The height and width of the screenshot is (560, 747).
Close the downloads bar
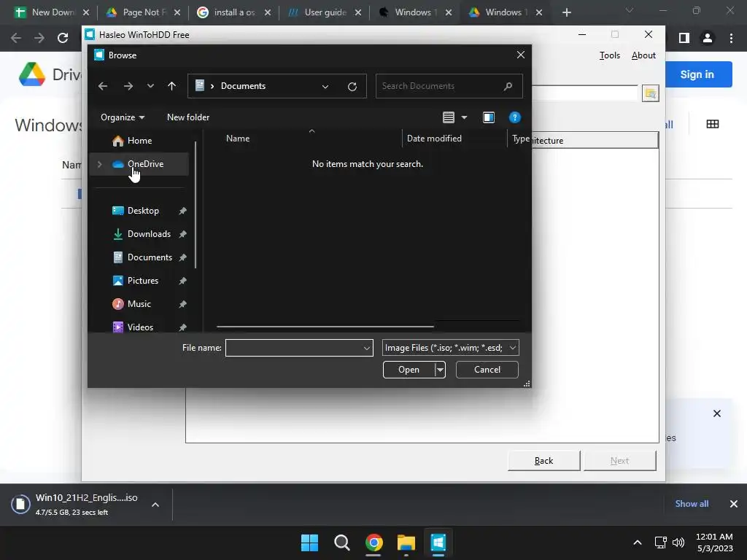point(734,504)
